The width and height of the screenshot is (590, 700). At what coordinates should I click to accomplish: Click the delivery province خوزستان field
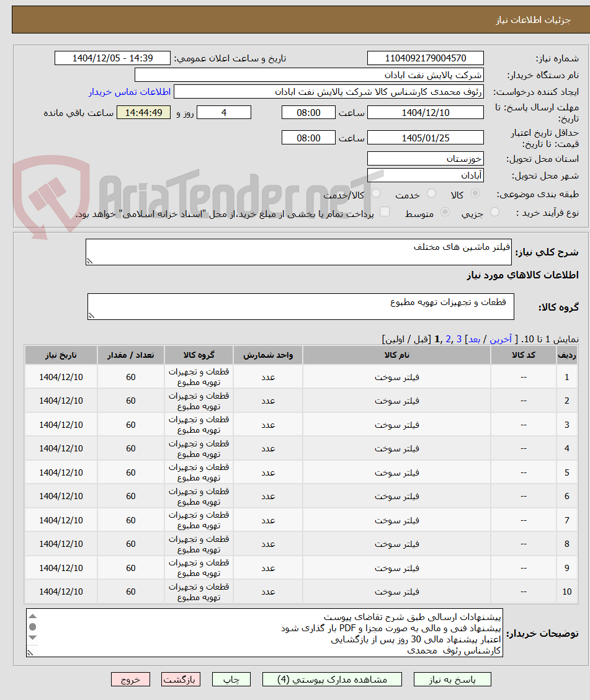tap(425, 159)
